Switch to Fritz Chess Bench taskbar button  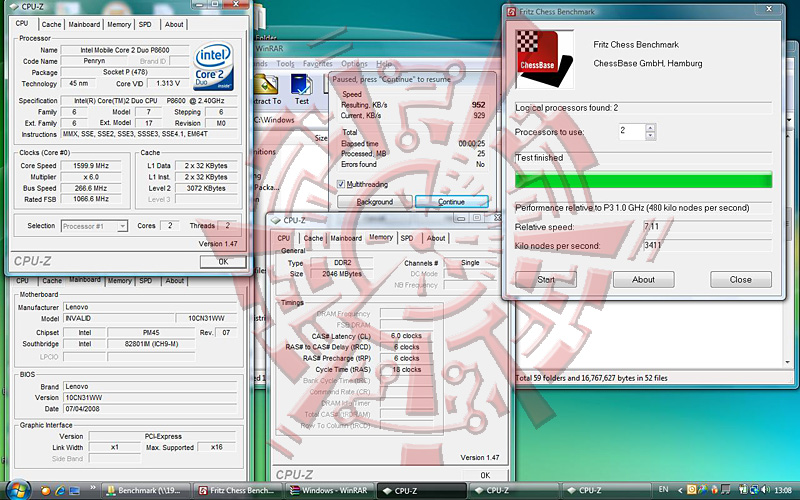[x=238, y=490]
